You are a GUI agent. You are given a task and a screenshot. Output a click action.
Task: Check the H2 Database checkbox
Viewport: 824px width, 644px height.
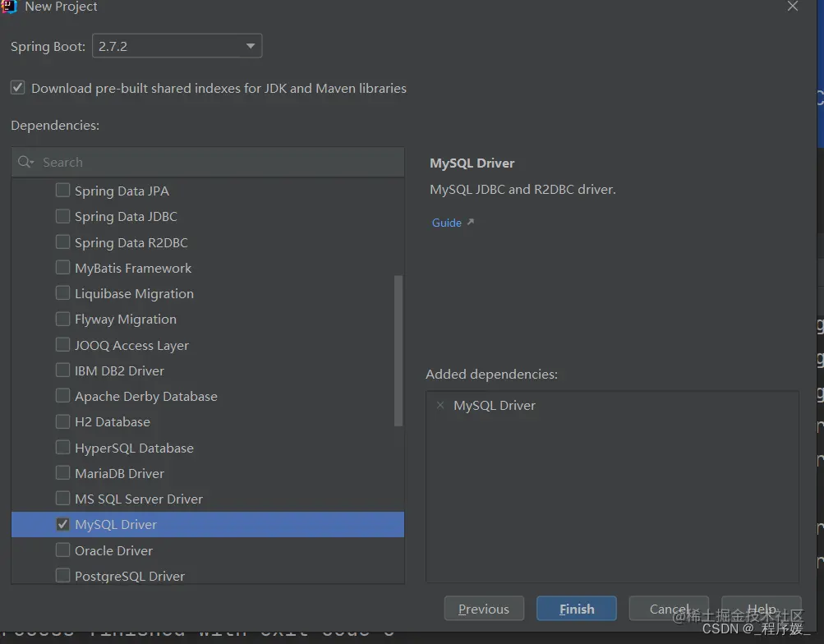[62, 421]
